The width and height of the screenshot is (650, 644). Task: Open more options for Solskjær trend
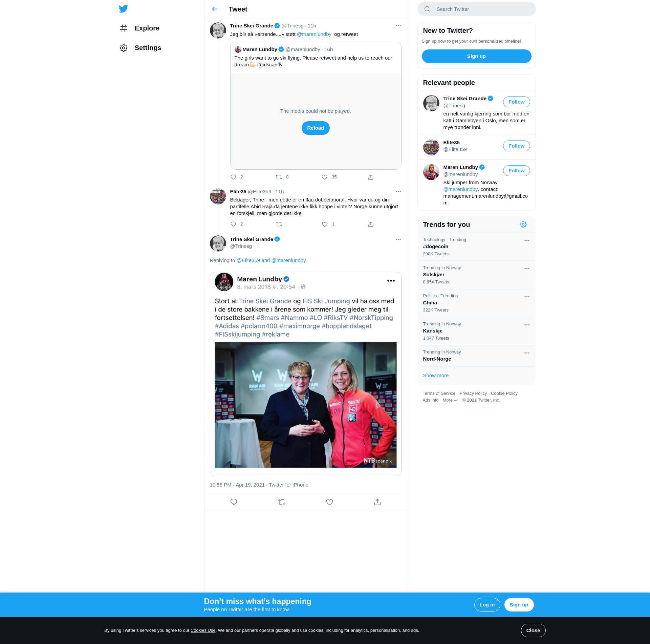pos(527,269)
